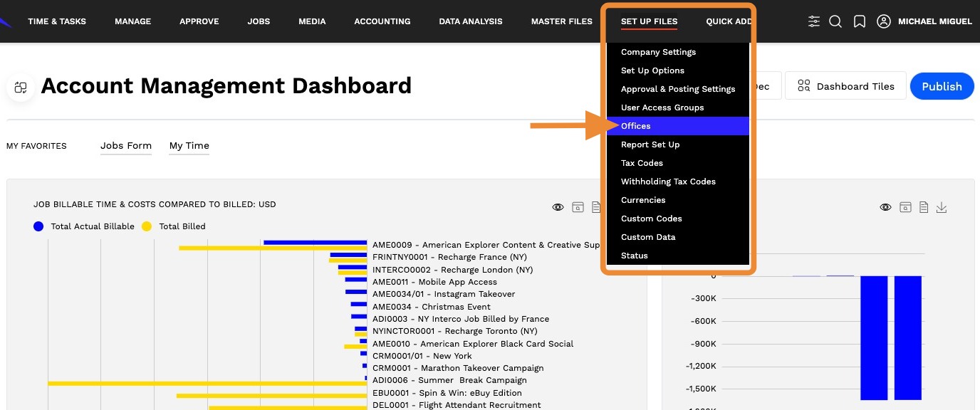The image size is (980, 410).
Task: Click the NYINCTOR0001 Recharge Toronto label
Action: pos(455,331)
